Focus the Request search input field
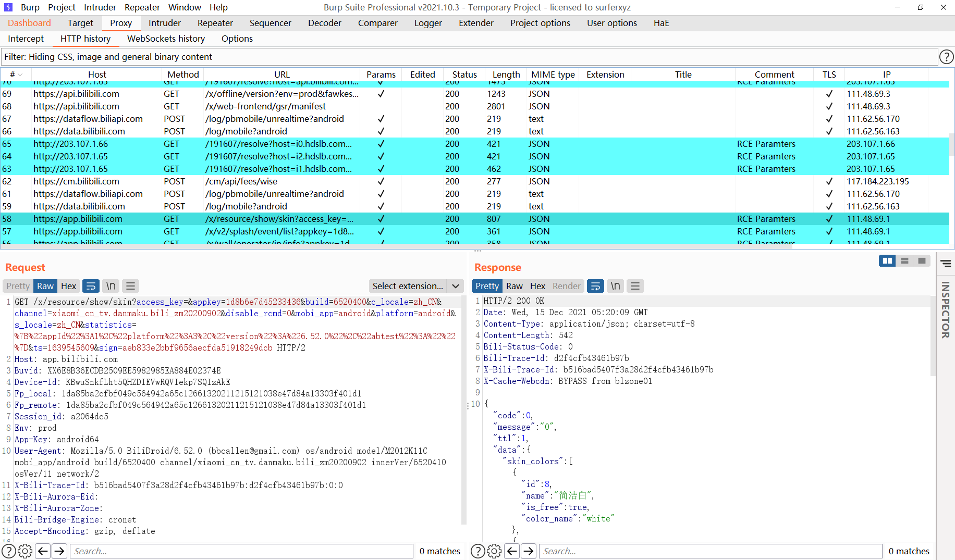The image size is (955, 560). coord(241,551)
